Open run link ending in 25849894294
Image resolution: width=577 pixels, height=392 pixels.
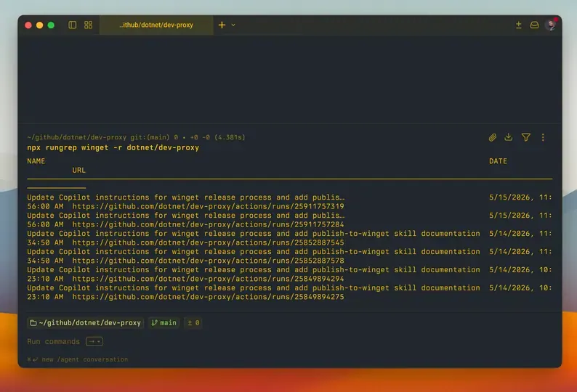208,279
